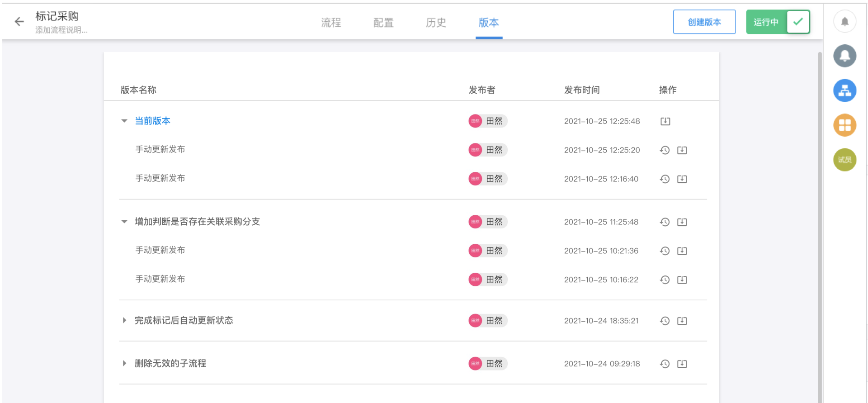Image resolution: width=868 pixels, height=403 pixels.
Task: Export the 删除无效的子流程 version
Action: click(x=682, y=364)
